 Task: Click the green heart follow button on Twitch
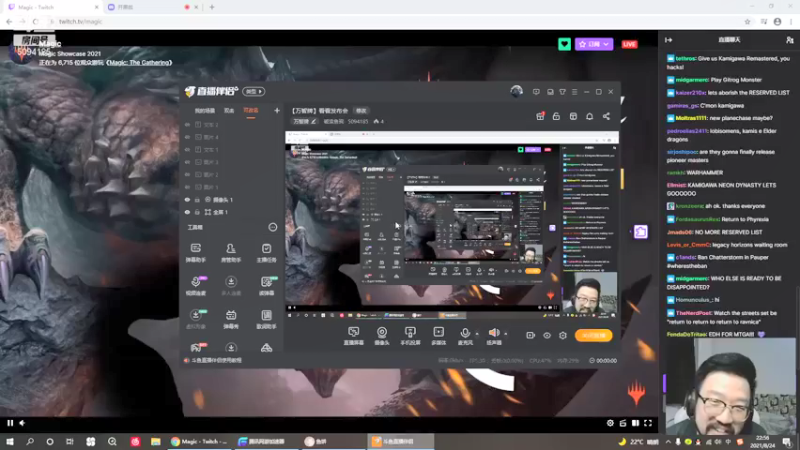(564, 44)
